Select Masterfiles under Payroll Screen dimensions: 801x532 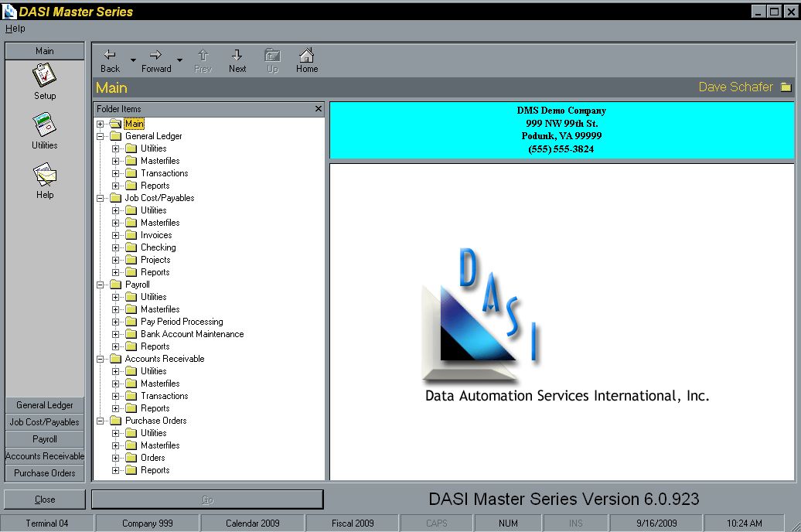(160, 309)
